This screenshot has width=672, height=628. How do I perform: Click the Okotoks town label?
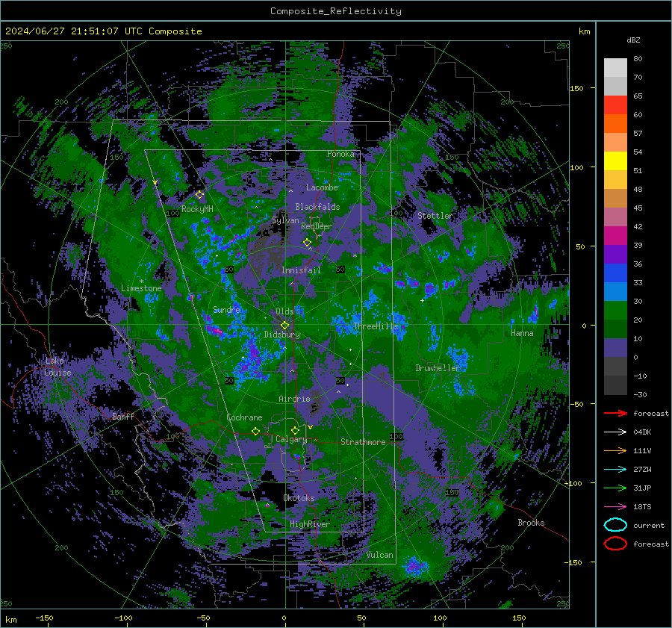point(299,498)
